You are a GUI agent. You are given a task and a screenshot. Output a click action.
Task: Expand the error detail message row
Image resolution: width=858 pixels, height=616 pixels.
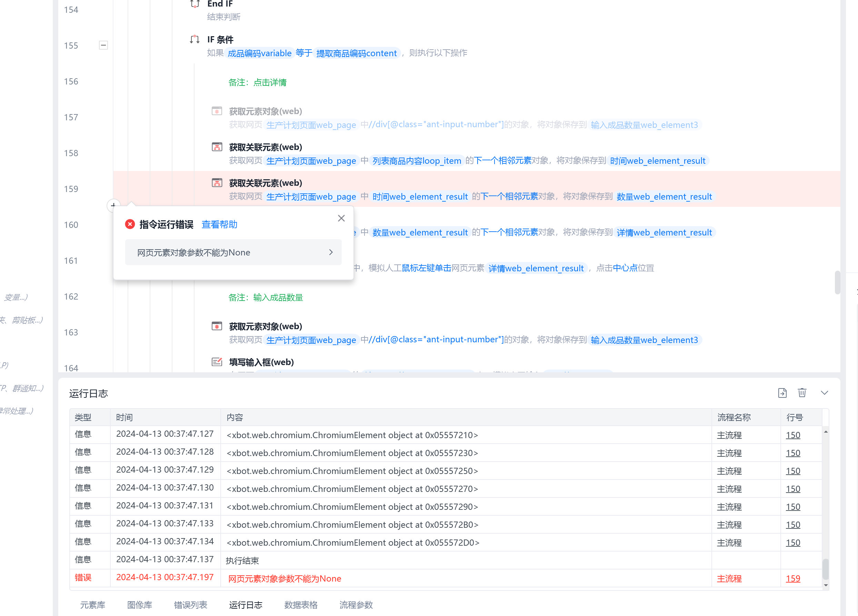pos(233,252)
